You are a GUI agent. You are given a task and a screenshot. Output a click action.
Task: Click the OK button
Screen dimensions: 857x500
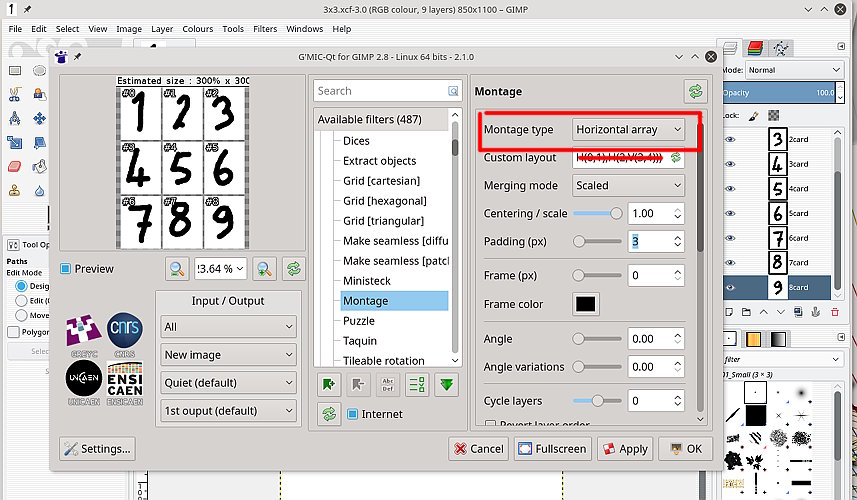(x=685, y=449)
